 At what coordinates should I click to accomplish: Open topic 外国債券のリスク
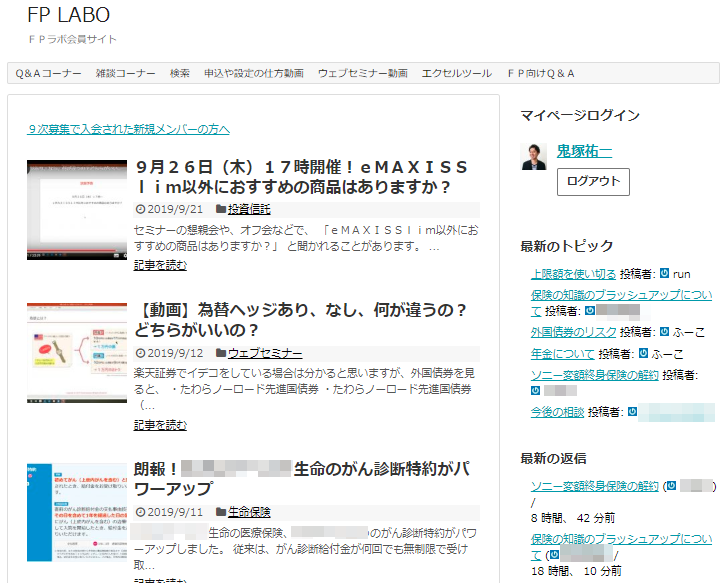(x=573, y=332)
